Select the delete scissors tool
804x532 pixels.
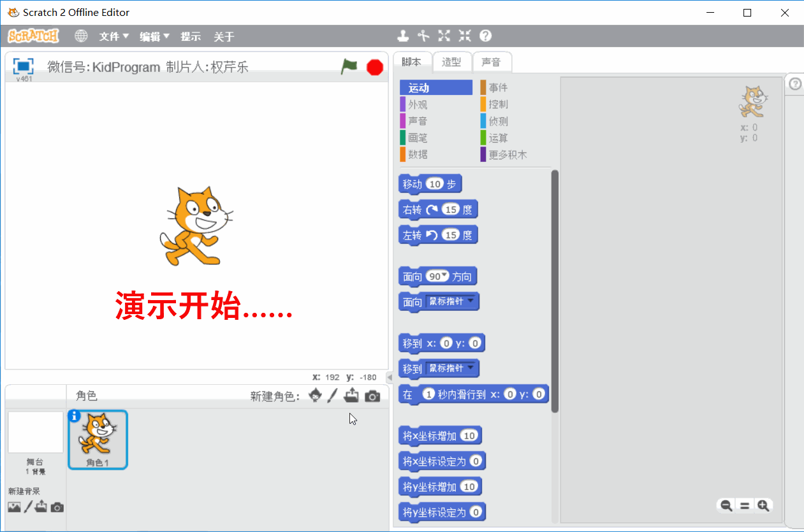(423, 36)
